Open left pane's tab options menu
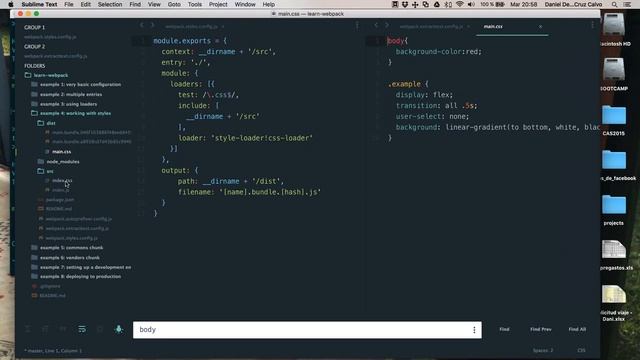Screen dimensions: 640x360 pyautogui.click(x=357, y=25)
